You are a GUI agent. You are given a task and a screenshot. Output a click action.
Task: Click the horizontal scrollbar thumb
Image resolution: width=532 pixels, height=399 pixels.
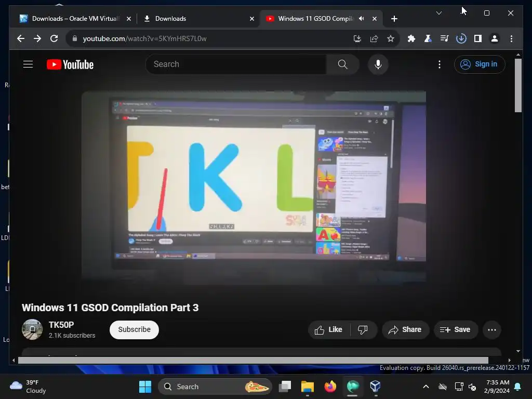(x=253, y=361)
